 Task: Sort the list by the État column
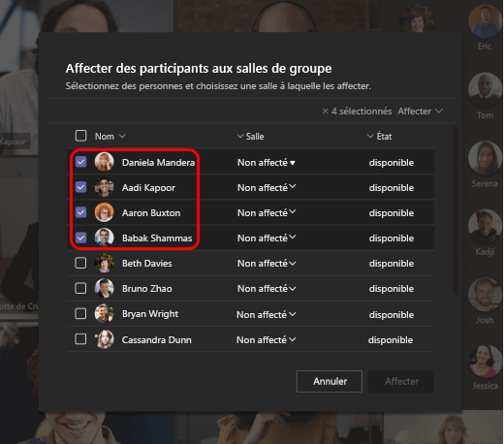380,137
